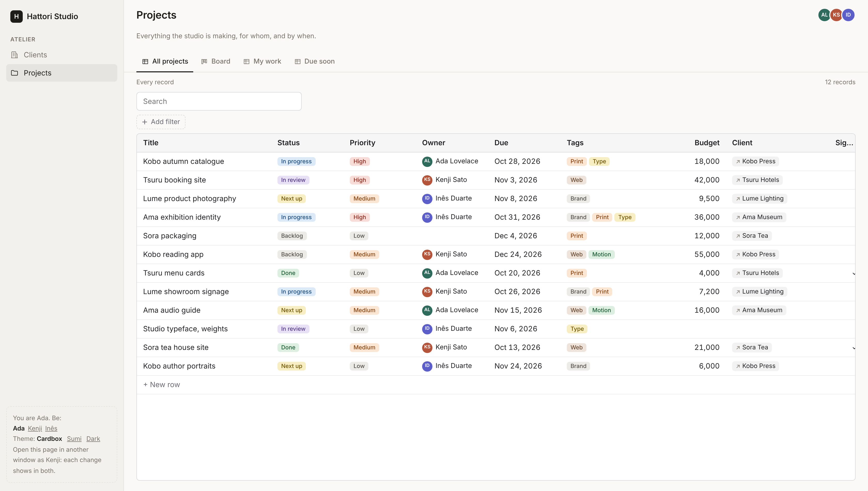The height and width of the screenshot is (491, 868).
Task: Open the Low priority of Studio typeface, weights
Action: click(x=359, y=329)
